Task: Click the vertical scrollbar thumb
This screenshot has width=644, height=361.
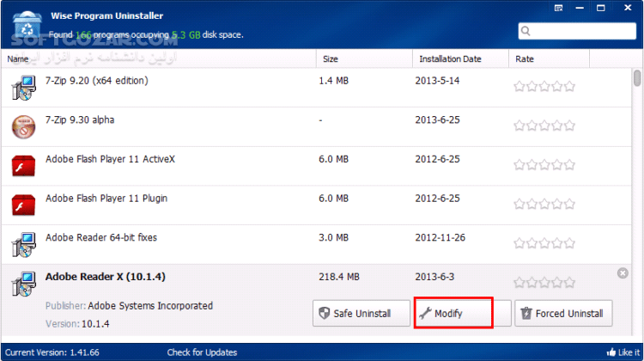Action: [637, 77]
